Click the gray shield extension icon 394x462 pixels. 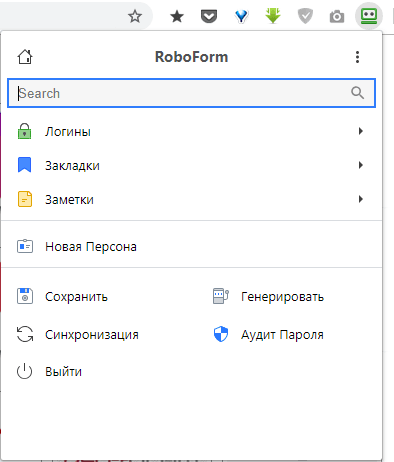(305, 16)
